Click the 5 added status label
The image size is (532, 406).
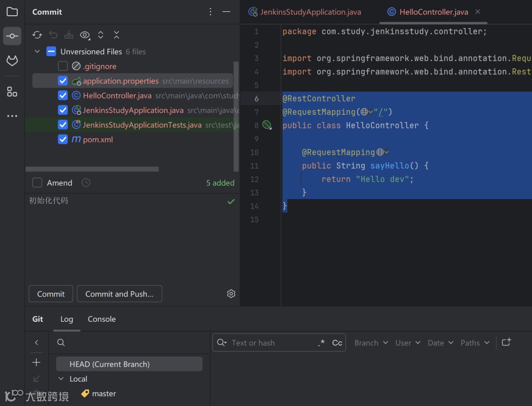point(220,183)
